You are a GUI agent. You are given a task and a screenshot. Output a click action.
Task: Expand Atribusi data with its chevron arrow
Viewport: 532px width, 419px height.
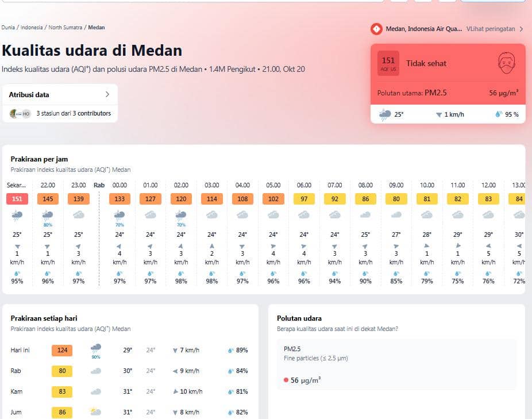coord(107,94)
